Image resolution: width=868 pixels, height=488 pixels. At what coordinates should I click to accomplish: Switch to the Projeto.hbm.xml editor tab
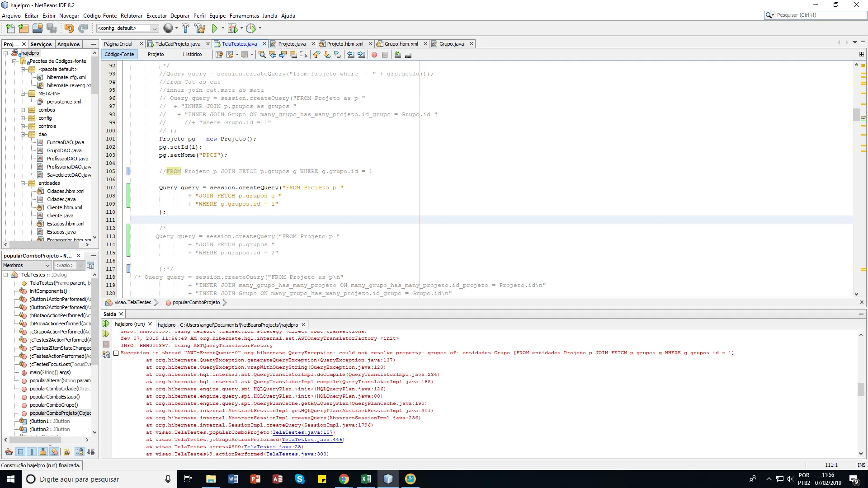[345, 44]
